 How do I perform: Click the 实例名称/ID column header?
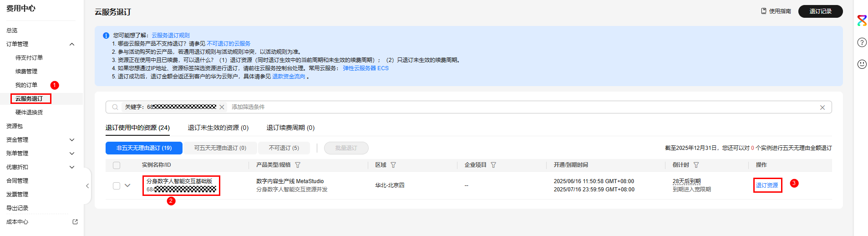157,165
